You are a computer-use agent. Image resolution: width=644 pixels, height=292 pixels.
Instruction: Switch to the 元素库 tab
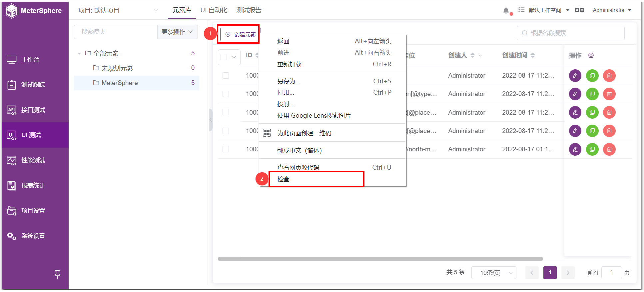pyautogui.click(x=182, y=10)
